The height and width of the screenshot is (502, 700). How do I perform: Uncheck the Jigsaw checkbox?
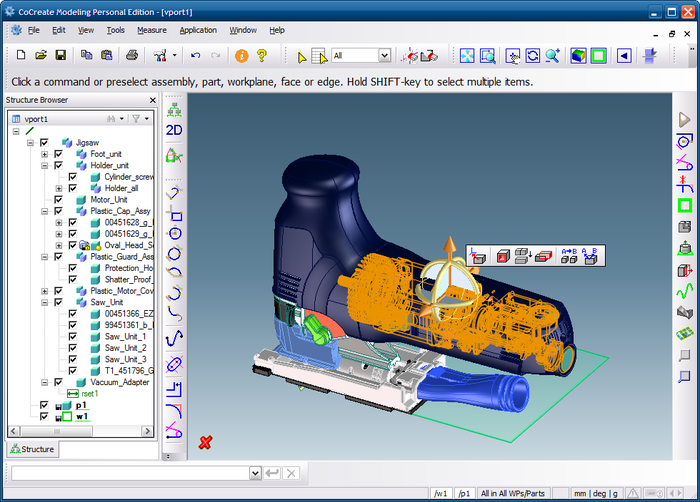click(44, 142)
